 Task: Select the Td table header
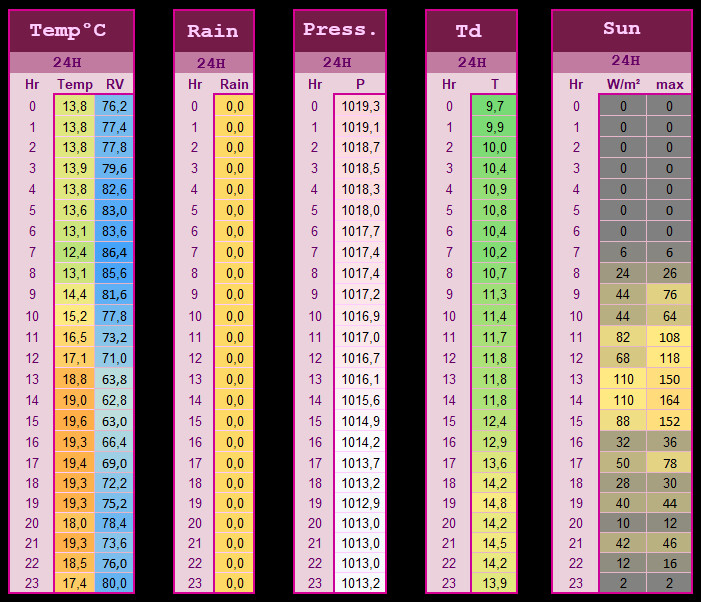pyautogui.click(x=469, y=31)
